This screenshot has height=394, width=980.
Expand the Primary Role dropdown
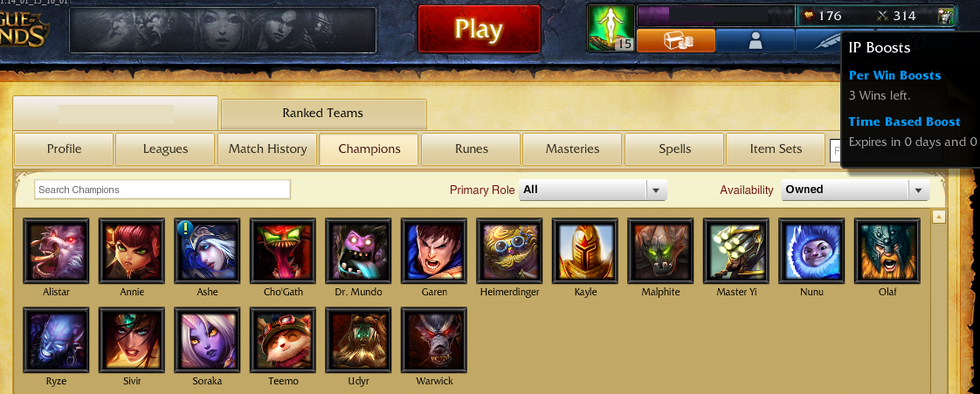(592, 190)
